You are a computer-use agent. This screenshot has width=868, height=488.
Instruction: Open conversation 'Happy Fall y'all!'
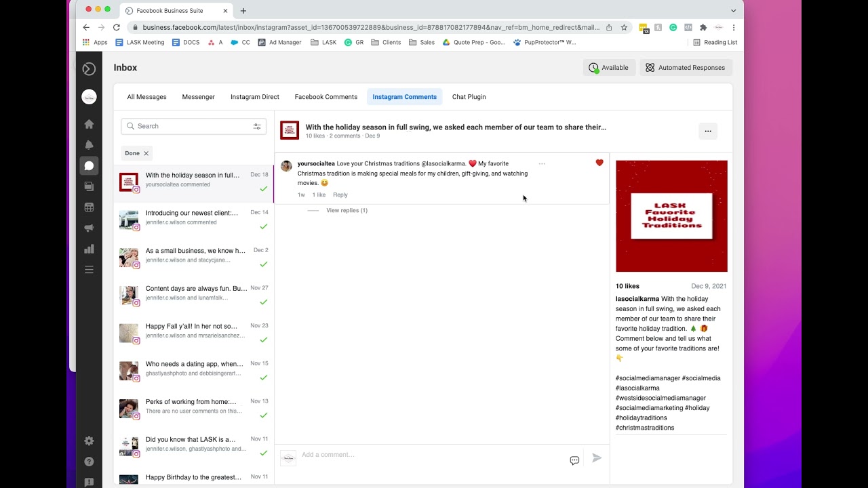[x=194, y=335]
